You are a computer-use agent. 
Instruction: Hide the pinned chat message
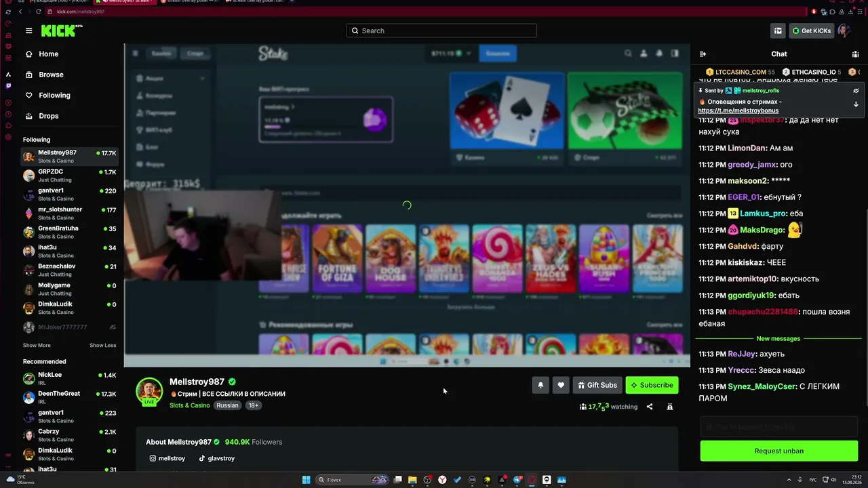(856, 90)
